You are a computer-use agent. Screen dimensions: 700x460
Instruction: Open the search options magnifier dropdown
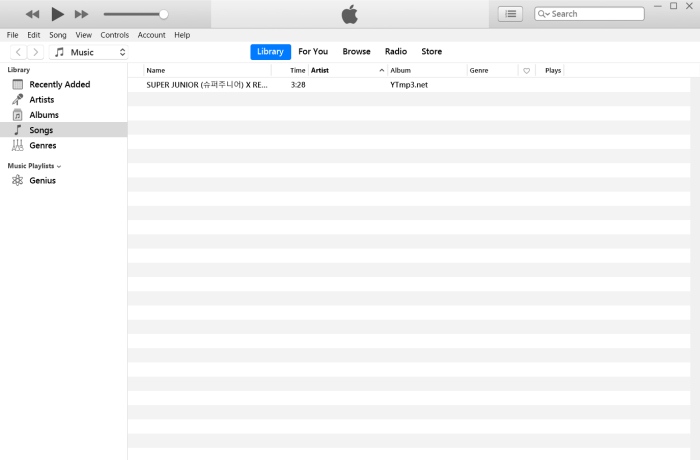(543, 14)
